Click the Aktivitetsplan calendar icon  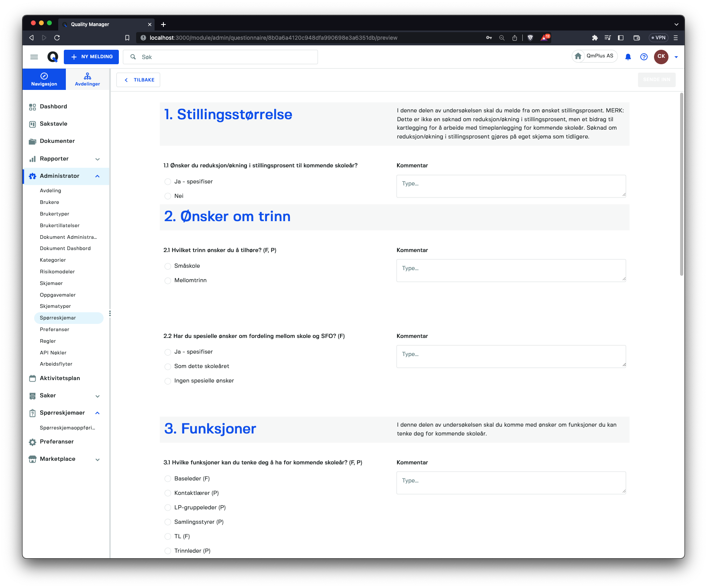click(33, 378)
